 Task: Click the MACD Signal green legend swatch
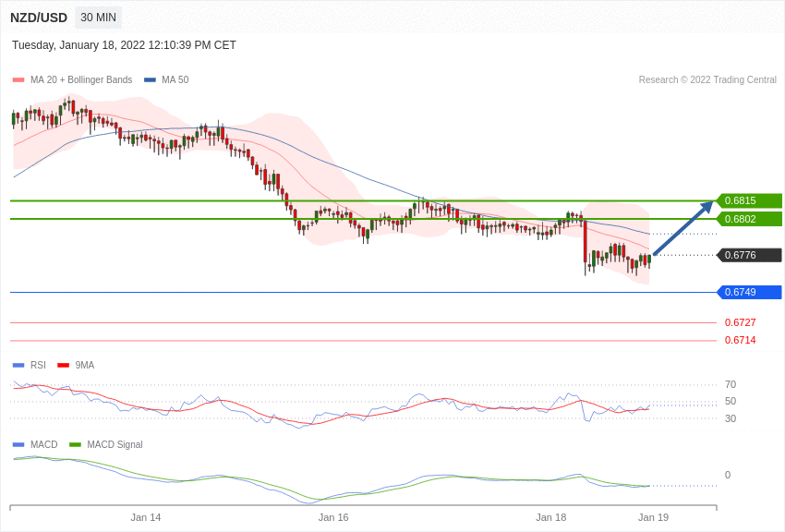75,444
